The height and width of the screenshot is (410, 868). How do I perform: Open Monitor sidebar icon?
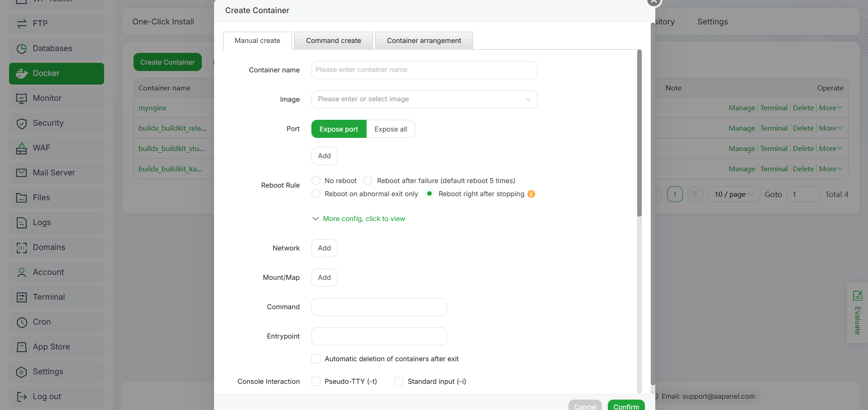pos(22,98)
